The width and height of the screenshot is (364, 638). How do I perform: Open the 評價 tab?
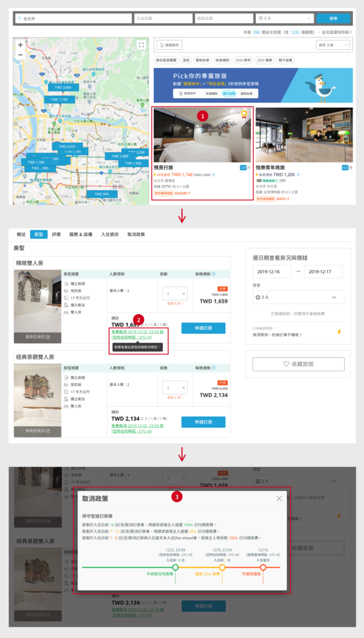pyautogui.click(x=57, y=234)
